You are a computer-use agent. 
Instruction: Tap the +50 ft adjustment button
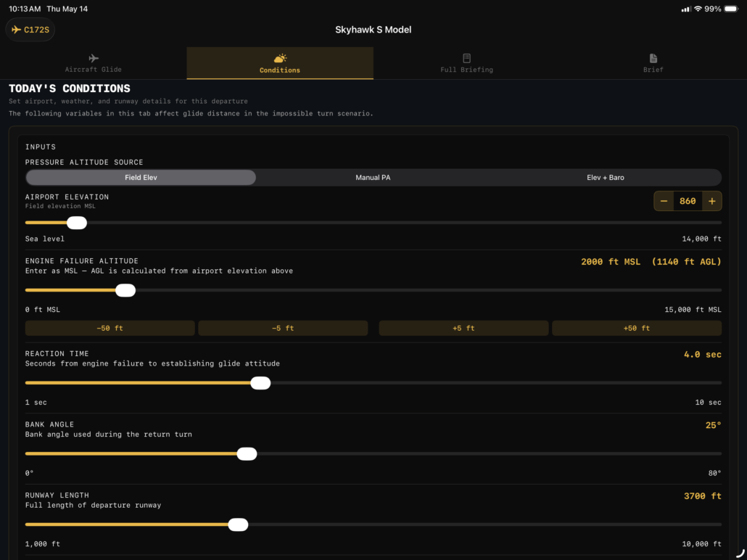637,328
